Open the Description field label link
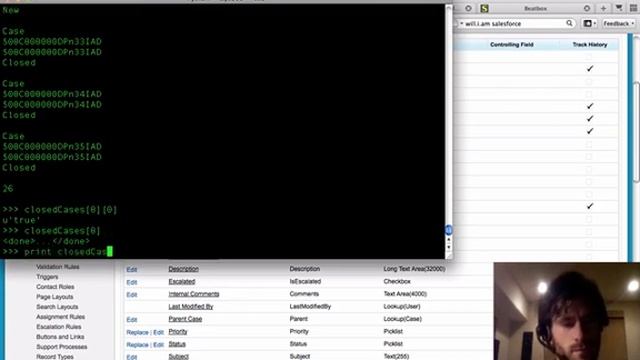The width and height of the screenshot is (640, 360). pyautogui.click(x=183, y=269)
